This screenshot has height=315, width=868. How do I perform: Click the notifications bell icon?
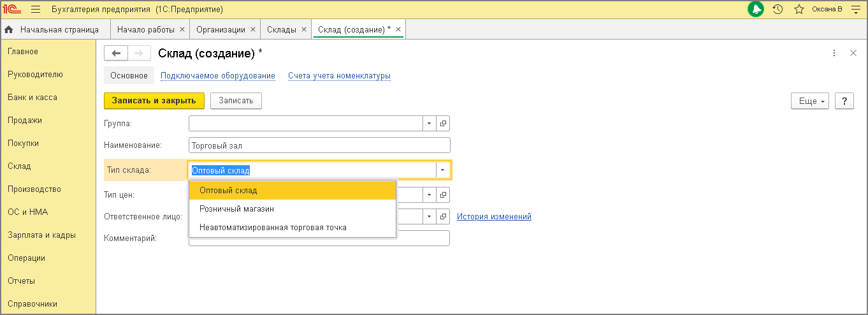pos(756,10)
